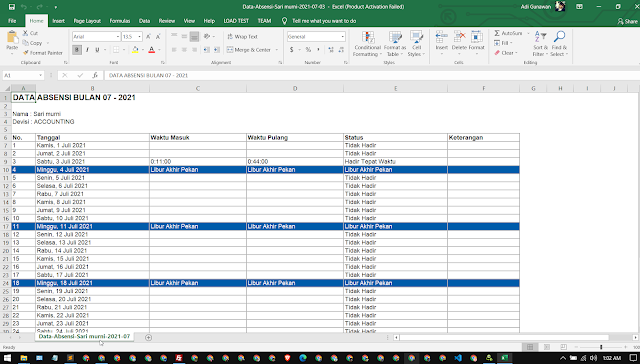This screenshot has height=364, width=640.
Task: Open the font size dropdown
Action: coord(140,37)
